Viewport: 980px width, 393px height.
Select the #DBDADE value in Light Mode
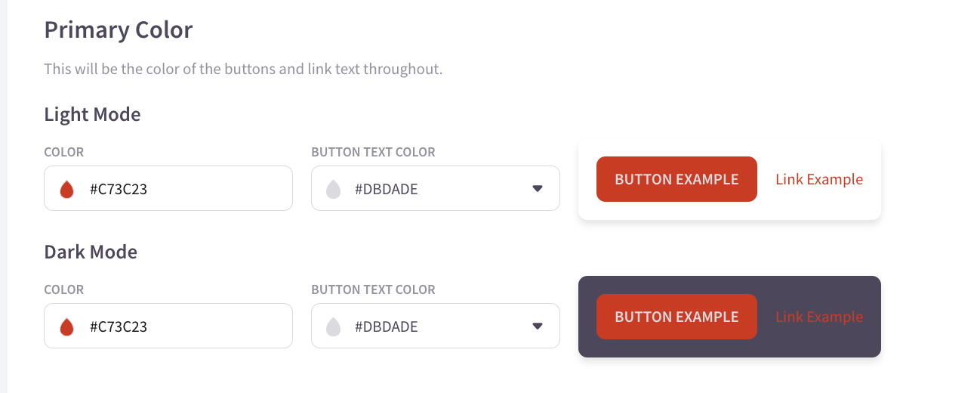386,189
